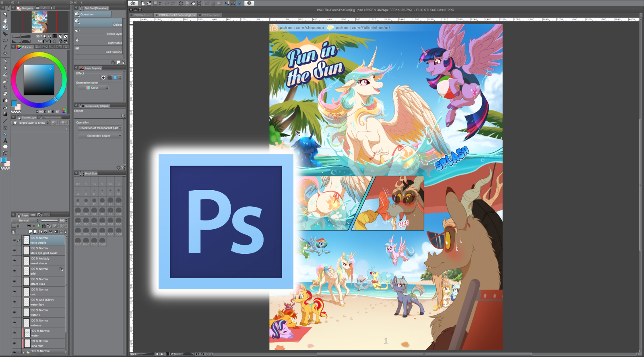Select the Blend tool
The width and height of the screenshot is (644, 357).
click(5, 100)
